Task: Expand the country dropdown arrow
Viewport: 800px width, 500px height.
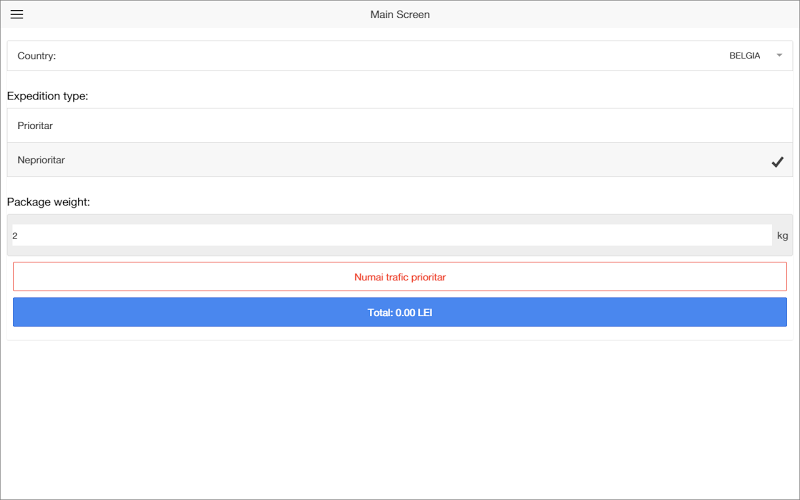Action: tap(779, 55)
